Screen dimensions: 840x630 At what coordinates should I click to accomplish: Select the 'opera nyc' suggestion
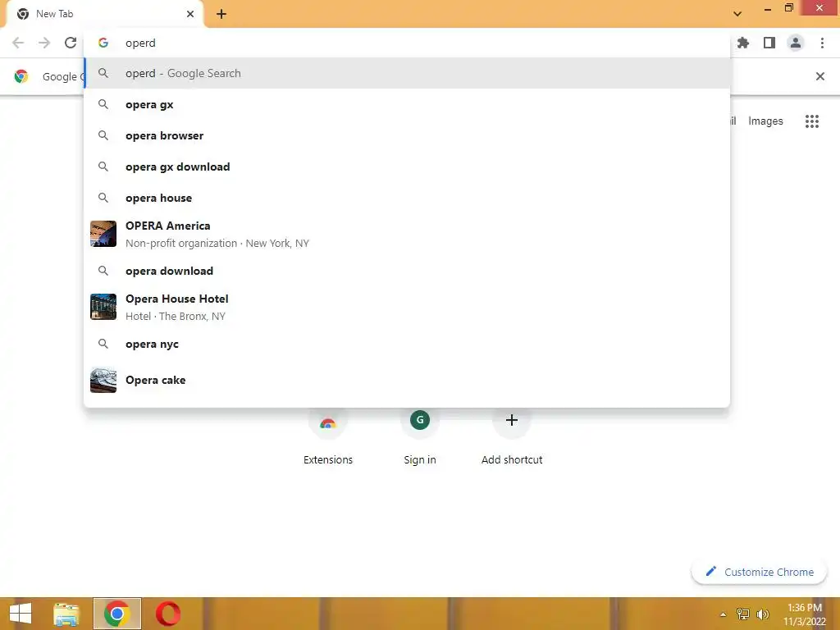click(407, 344)
